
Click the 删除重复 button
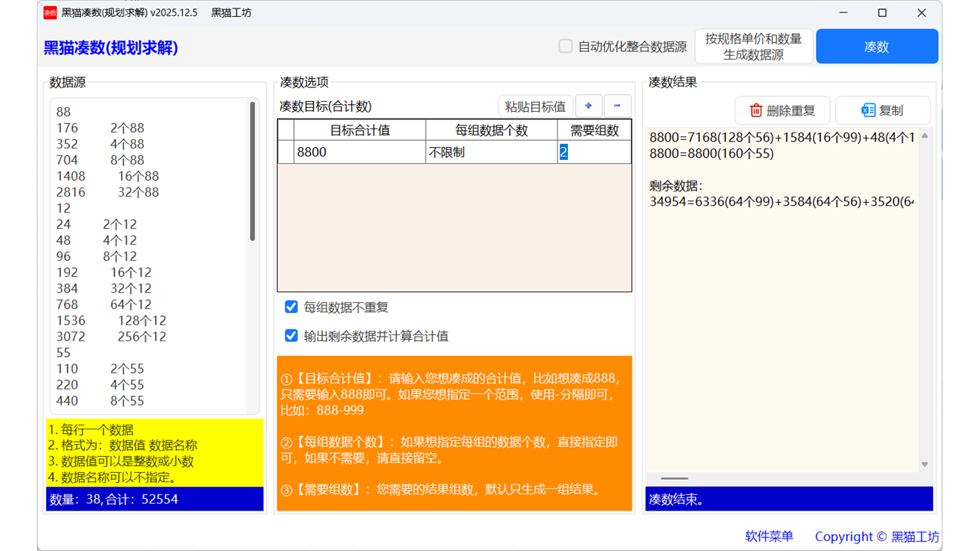[782, 110]
